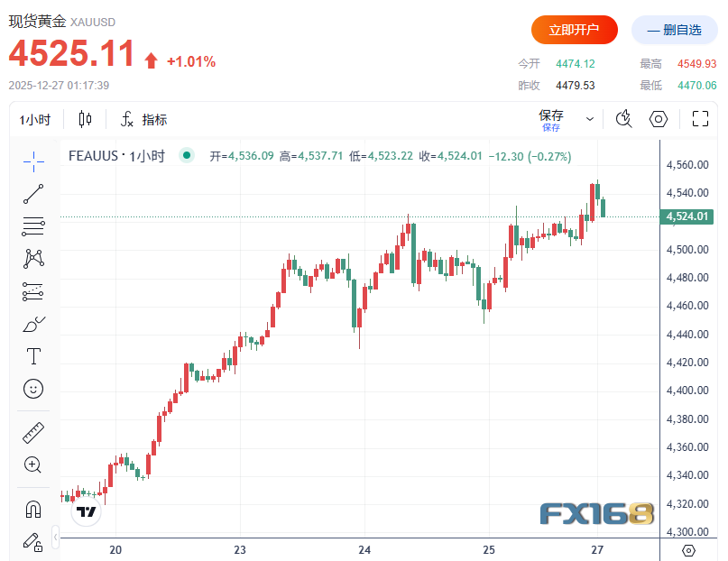Activate the ruler measure tool
This screenshot has height=561, width=728.
(x=33, y=433)
